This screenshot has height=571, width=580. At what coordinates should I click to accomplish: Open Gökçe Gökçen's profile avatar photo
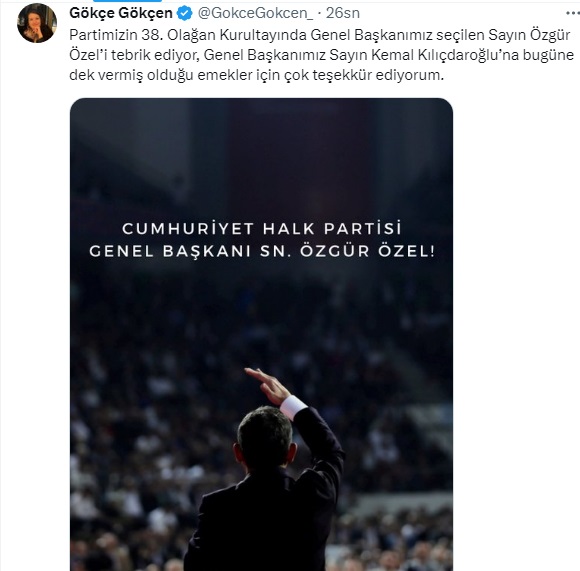[x=37, y=23]
